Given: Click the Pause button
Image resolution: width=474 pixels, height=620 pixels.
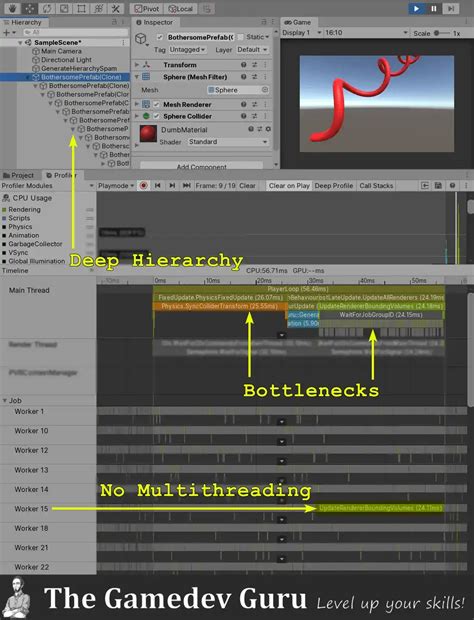Looking at the screenshot, I should click(434, 8).
